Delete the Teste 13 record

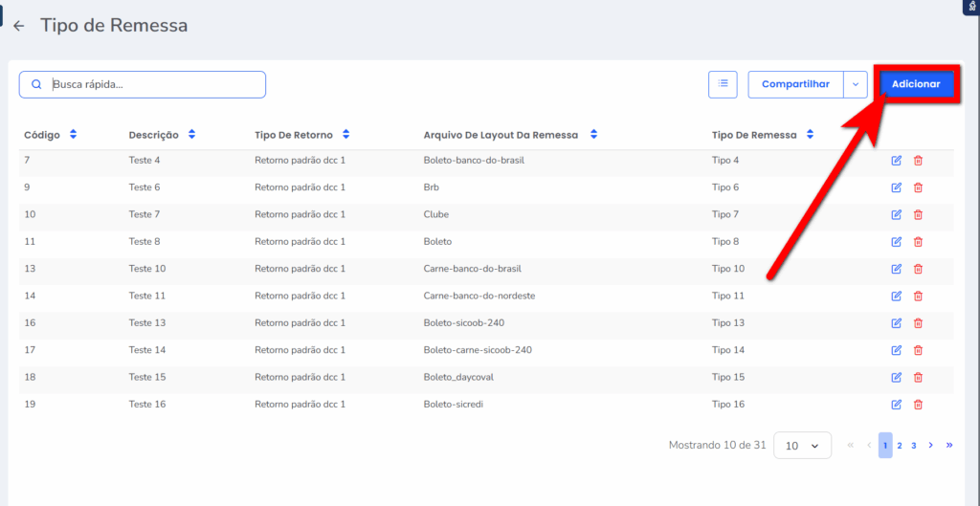pos(918,323)
